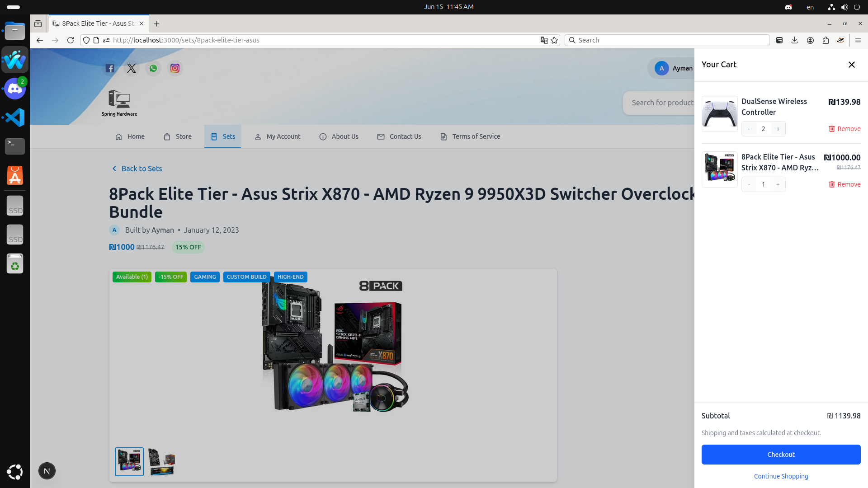
Task: Go to Home nav item
Action: pos(130,136)
